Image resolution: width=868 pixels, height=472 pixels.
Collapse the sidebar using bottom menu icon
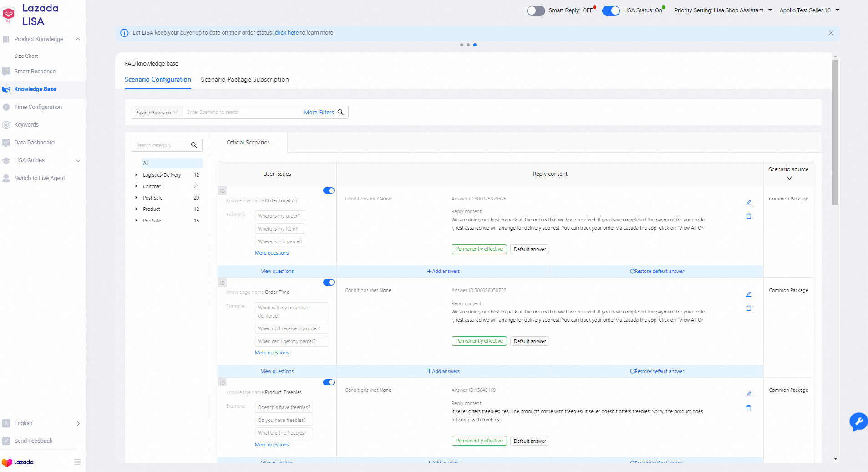(x=77, y=462)
